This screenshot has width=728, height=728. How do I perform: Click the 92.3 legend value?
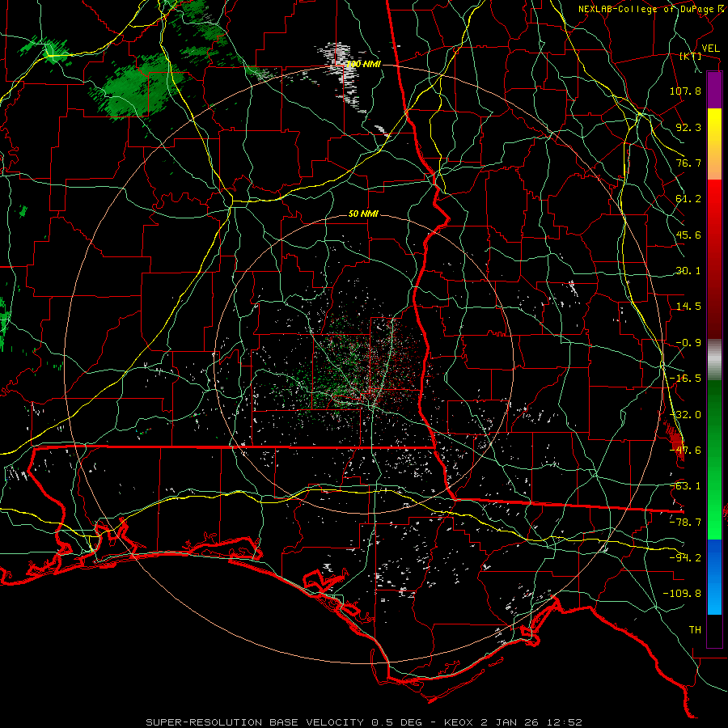click(688, 127)
